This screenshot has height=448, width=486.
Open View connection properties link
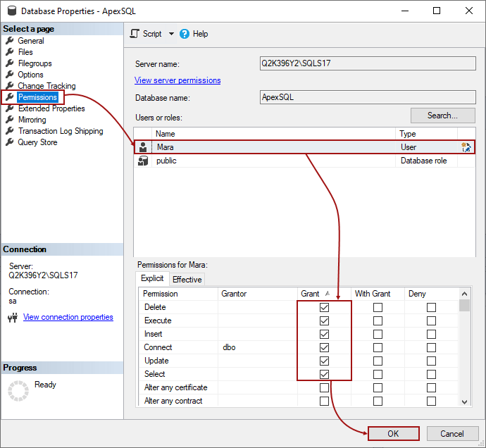coord(68,317)
